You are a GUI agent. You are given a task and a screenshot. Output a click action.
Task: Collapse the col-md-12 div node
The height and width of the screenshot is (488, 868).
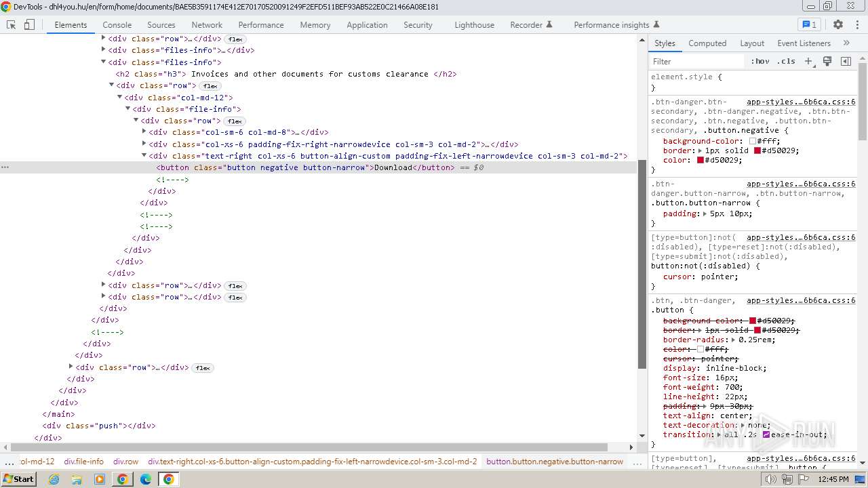tap(119, 98)
